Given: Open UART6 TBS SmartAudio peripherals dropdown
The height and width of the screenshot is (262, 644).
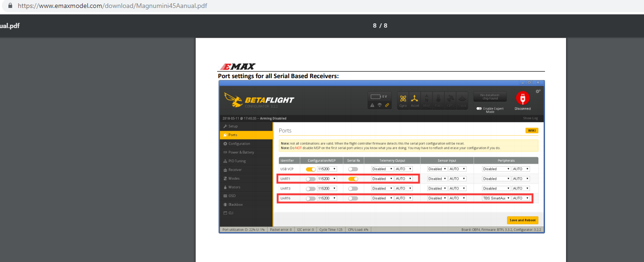Looking at the screenshot, I should (496, 198).
